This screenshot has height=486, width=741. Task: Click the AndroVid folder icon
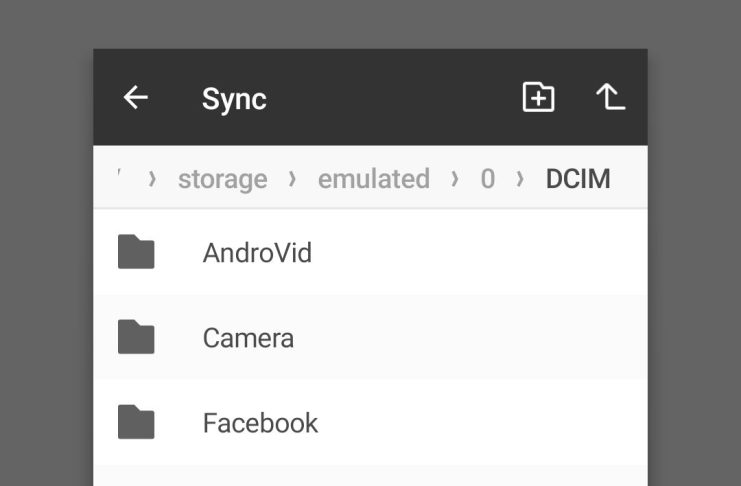click(136, 252)
